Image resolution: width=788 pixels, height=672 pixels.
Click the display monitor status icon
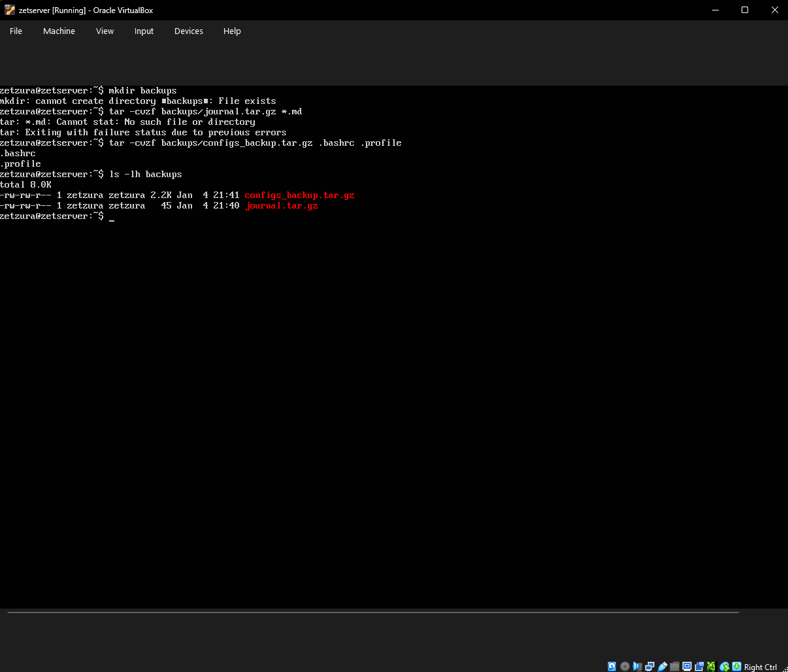tap(687, 667)
